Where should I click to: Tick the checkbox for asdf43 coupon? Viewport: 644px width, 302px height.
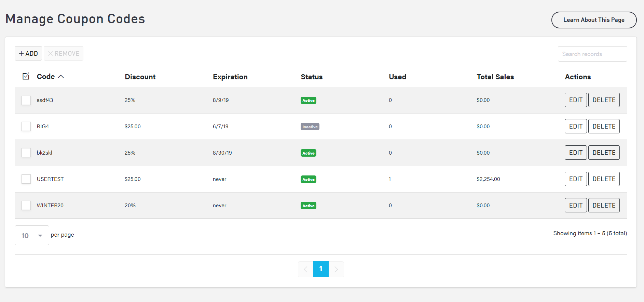[x=26, y=100]
